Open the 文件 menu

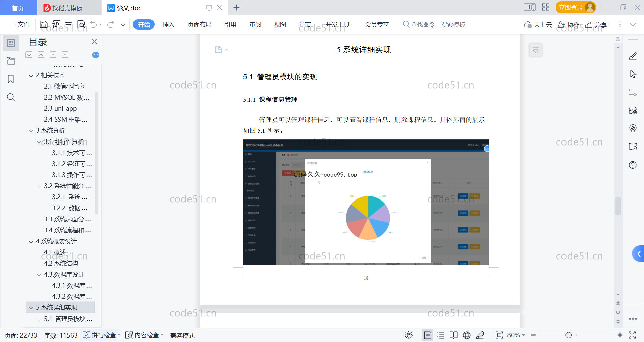(x=19, y=24)
